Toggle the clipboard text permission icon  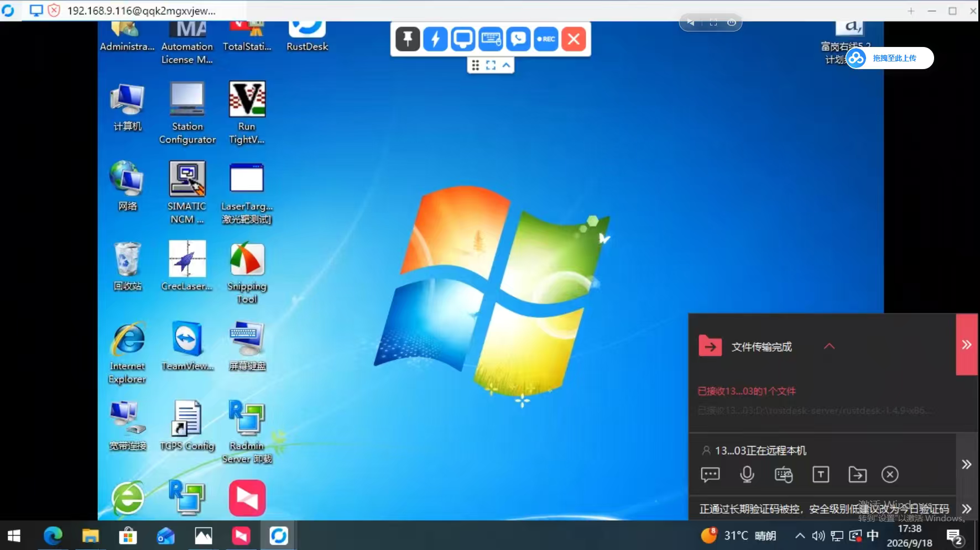click(821, 474)
